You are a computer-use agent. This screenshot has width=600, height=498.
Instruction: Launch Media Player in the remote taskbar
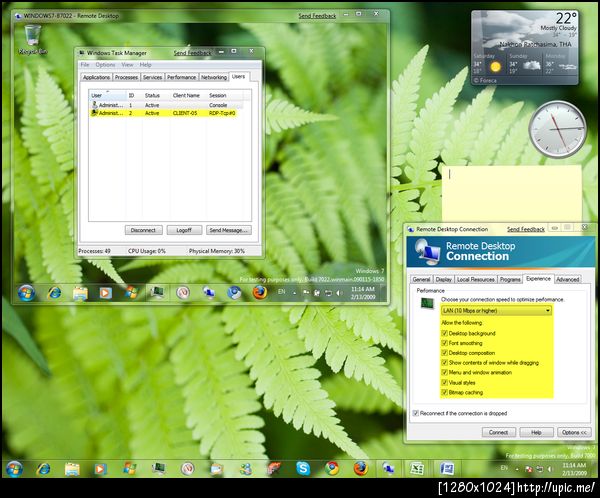point(106,293)
